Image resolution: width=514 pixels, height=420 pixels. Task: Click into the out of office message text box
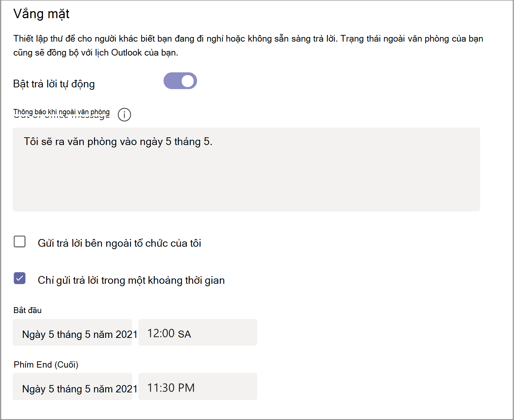click(x=246, y=169)
